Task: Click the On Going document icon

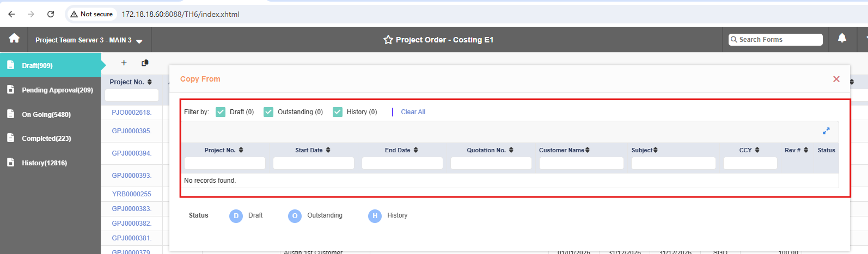Action: [10, 114]
